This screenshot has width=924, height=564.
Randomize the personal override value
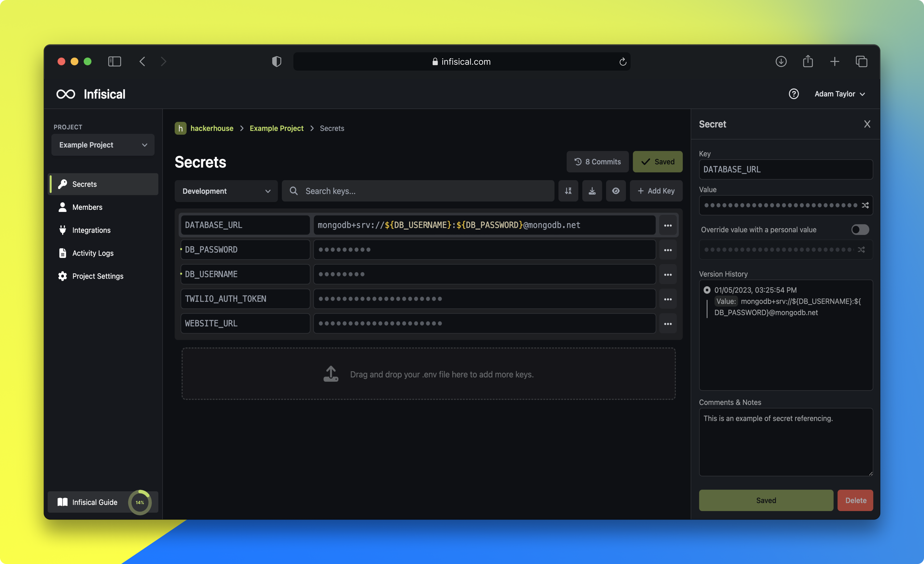861,249
